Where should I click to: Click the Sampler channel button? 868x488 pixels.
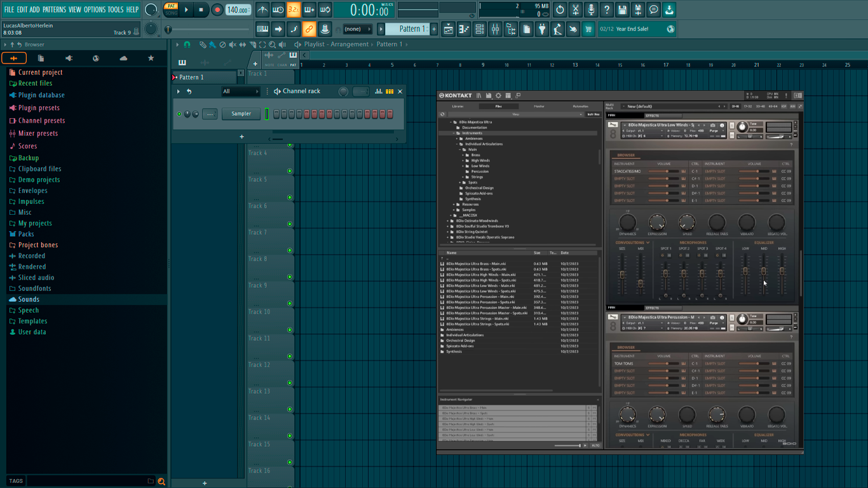[x=241, y=114]
